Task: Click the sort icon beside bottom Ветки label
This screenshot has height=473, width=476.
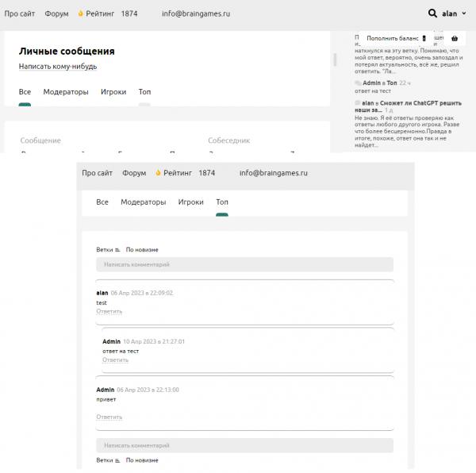Action: pyautogui.click(x=117, y=460)
